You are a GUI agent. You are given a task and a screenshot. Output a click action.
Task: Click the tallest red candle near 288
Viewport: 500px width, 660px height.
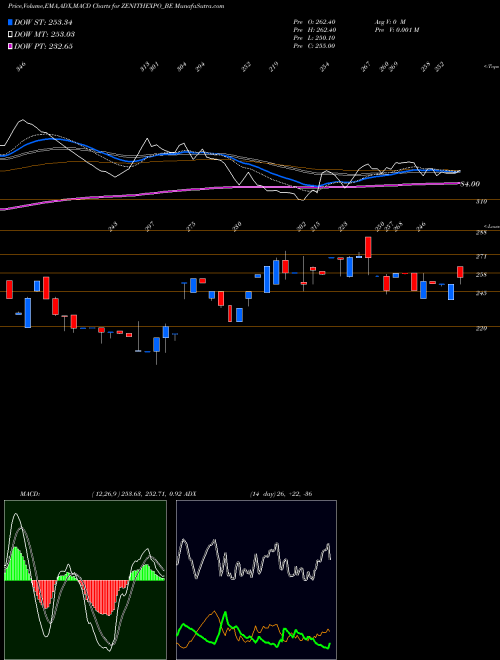[368, 247]
